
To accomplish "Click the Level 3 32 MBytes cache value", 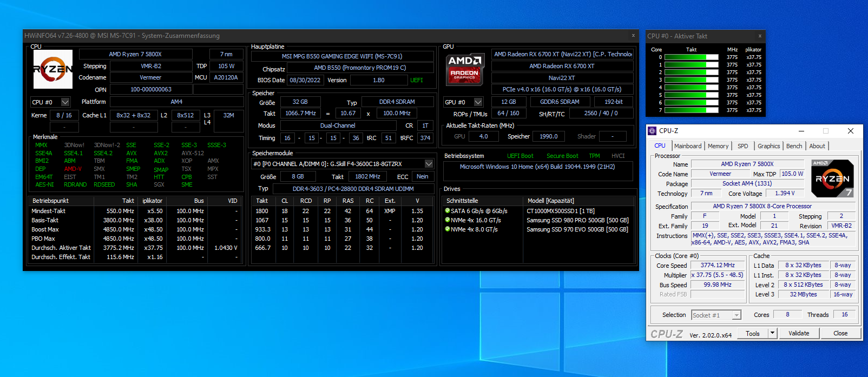I will pyautogui.click(x=803, y=294).
